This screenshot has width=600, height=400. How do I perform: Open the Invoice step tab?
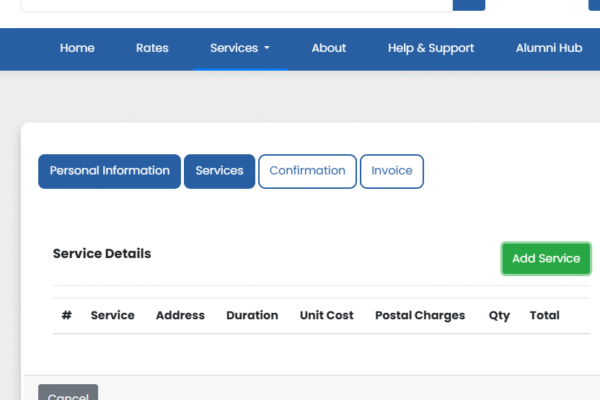392,171
